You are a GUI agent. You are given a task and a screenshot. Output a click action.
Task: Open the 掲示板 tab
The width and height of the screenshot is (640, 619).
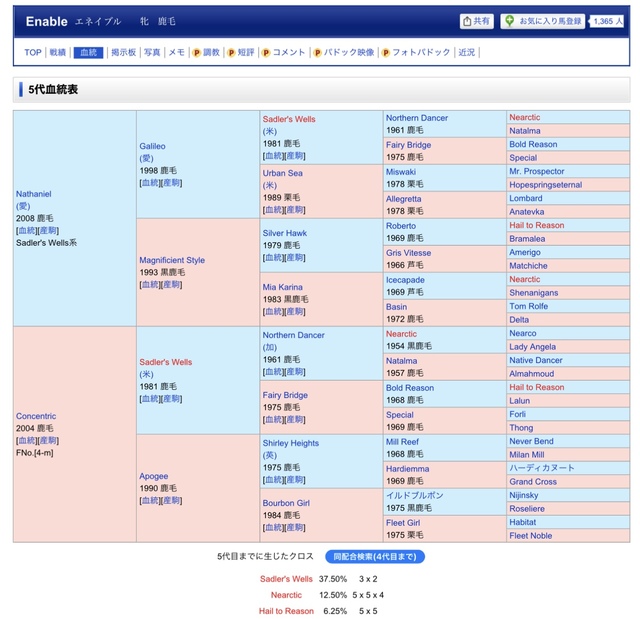coord(123,52)
